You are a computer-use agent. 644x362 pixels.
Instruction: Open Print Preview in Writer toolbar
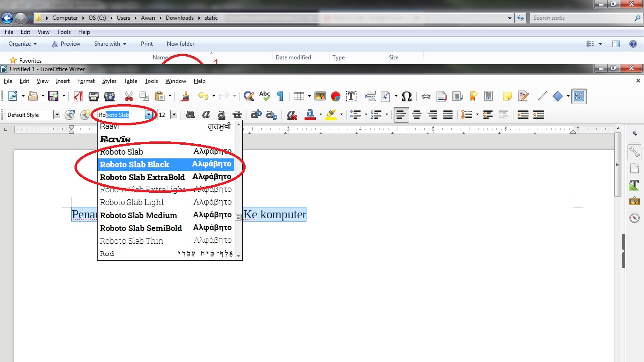[x=109, y=96]
